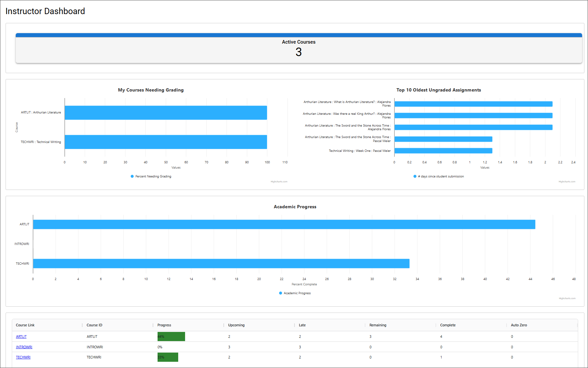Click the Late column header

coord(302,325)
